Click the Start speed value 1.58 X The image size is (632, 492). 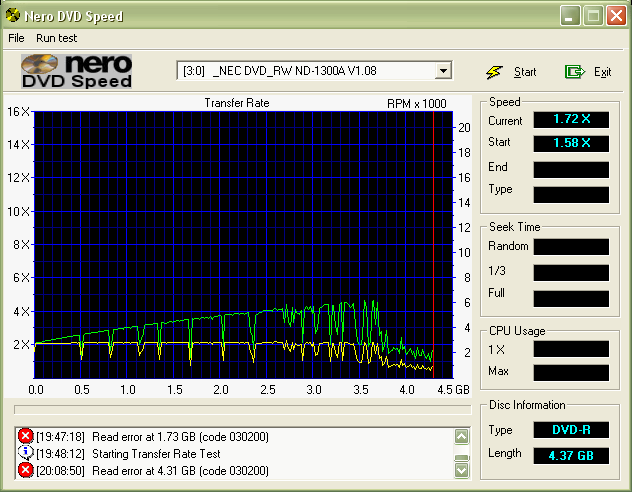(571, 143)
